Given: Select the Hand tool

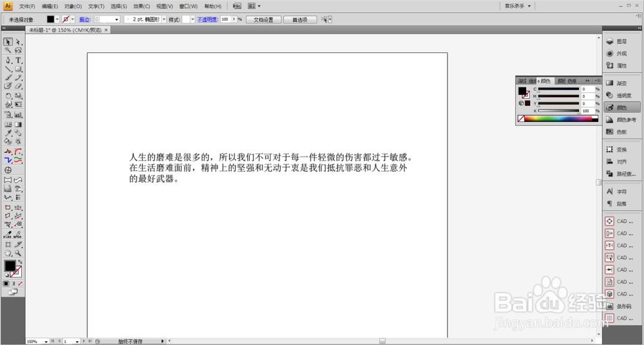Looking at the screenshot, I should click(8, 253).
